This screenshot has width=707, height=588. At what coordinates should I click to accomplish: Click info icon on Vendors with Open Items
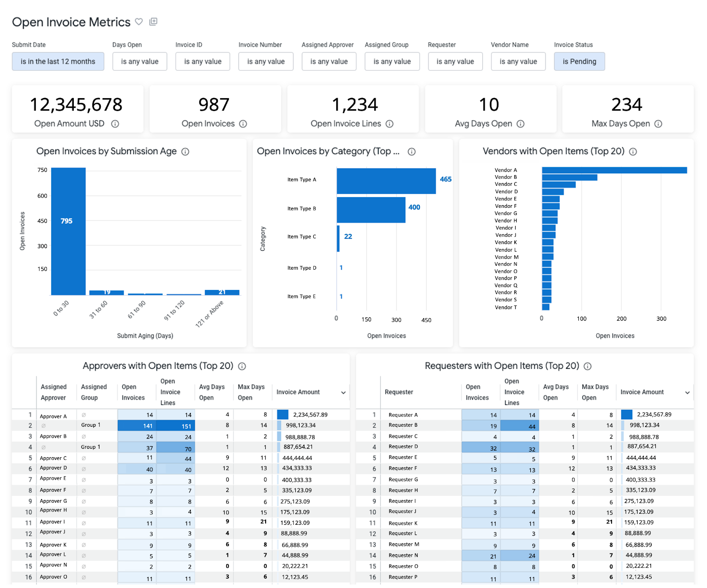(633, 152)
